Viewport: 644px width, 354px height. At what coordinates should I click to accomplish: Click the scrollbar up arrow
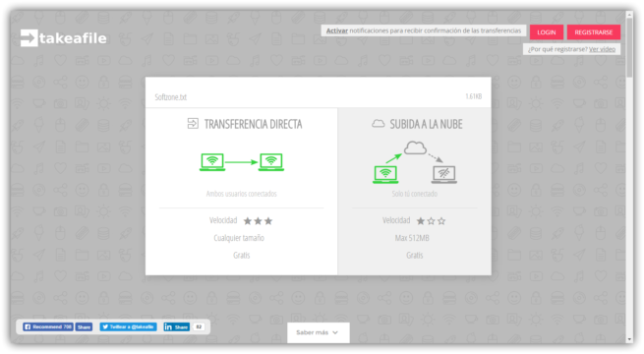[629, 15]
